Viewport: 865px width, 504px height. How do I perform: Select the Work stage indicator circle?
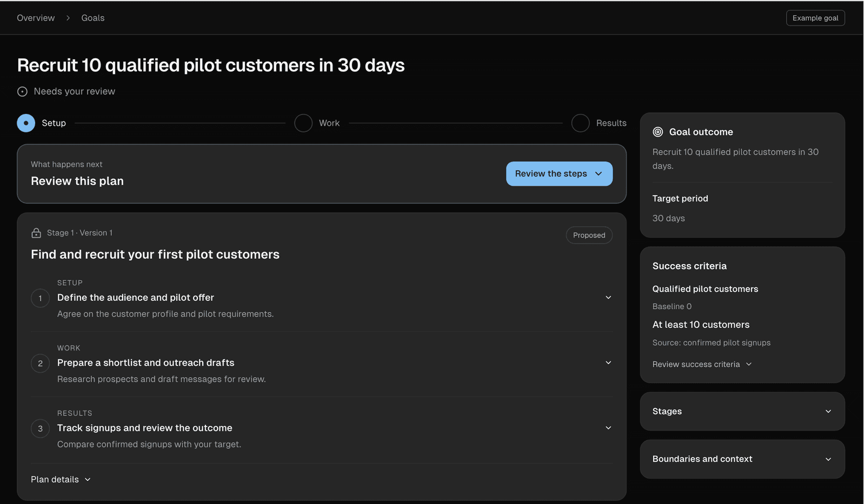pos(303,123)
